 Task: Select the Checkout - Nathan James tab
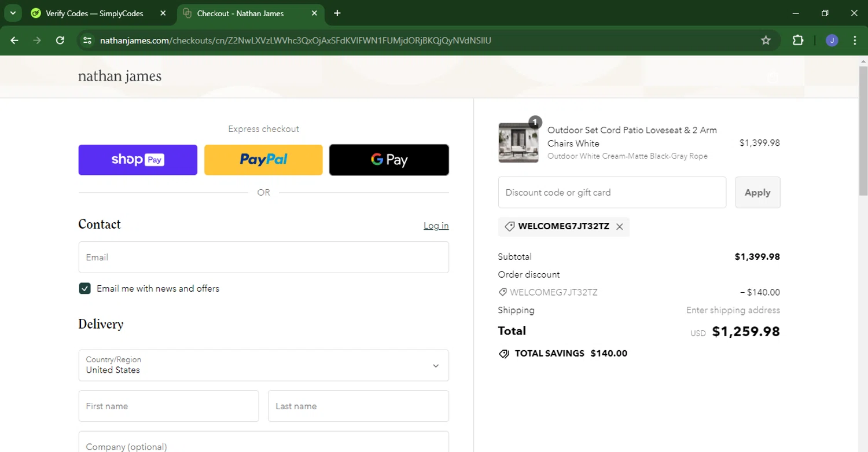pos(240,13)
